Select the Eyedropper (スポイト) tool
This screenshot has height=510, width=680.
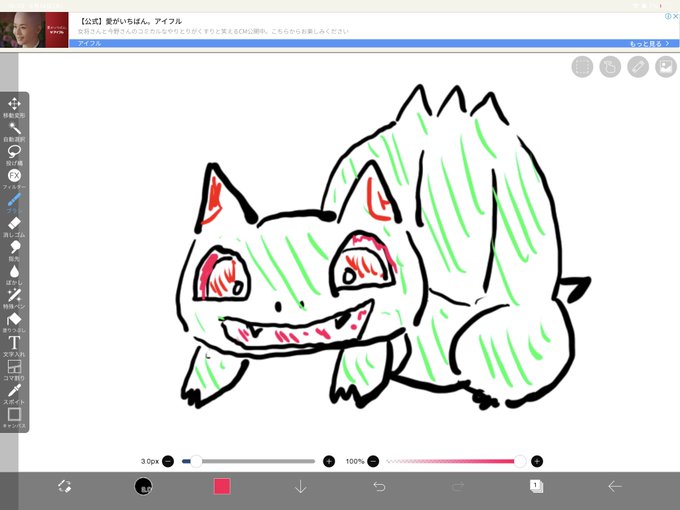tap(14, 394)
